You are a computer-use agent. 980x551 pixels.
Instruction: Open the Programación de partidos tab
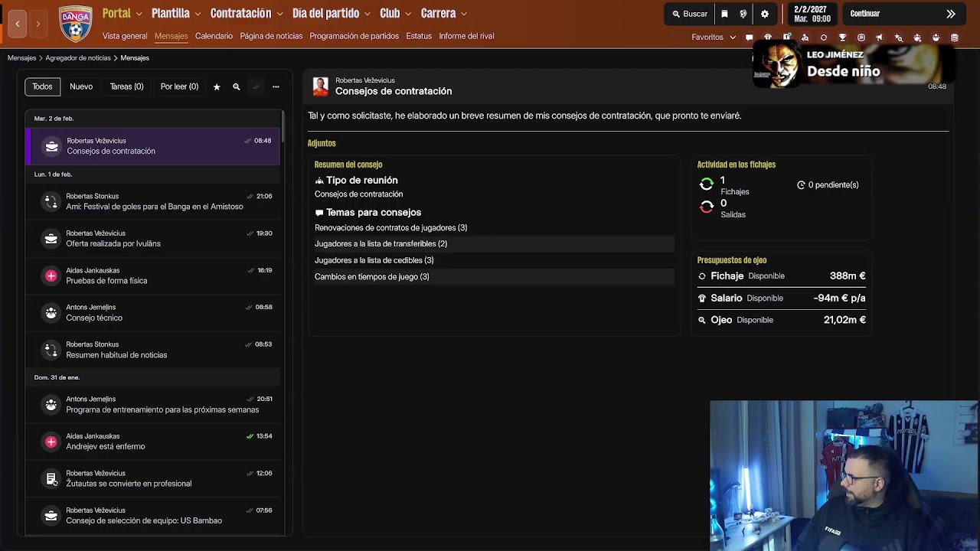click(x=354, y=36)
